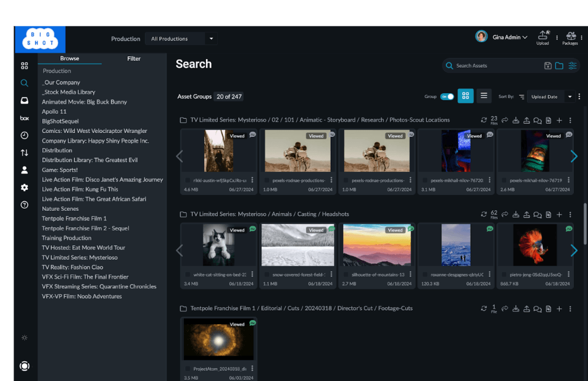Switch to the Filter tab
Image resolution: width=588 pixels, height=381 pixels.
(134, 59)
